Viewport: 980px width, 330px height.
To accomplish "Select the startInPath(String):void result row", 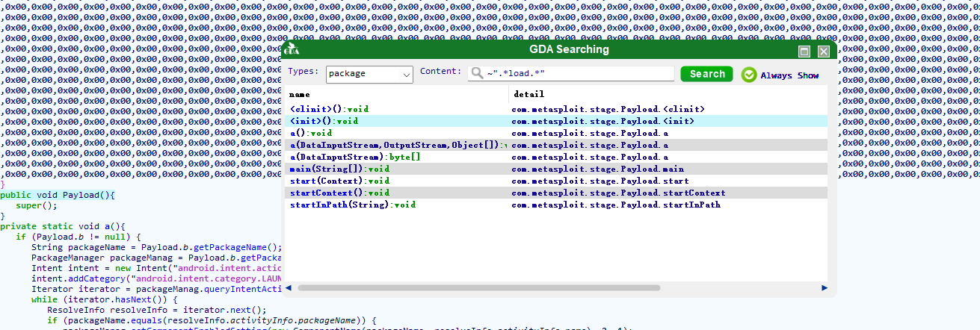I will [x=557, y=205].
